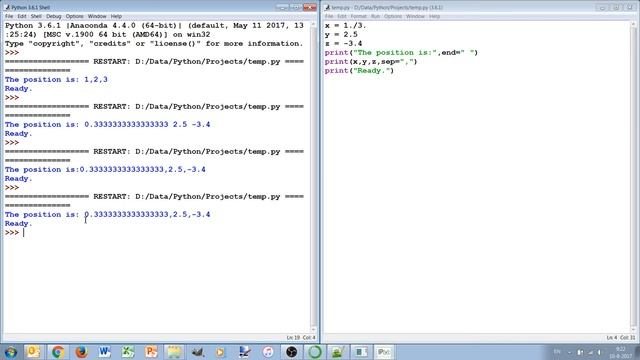Open Edit menu in Python Shell window
This screenshot has height=360, width=640.
click(x=22, y=16)
